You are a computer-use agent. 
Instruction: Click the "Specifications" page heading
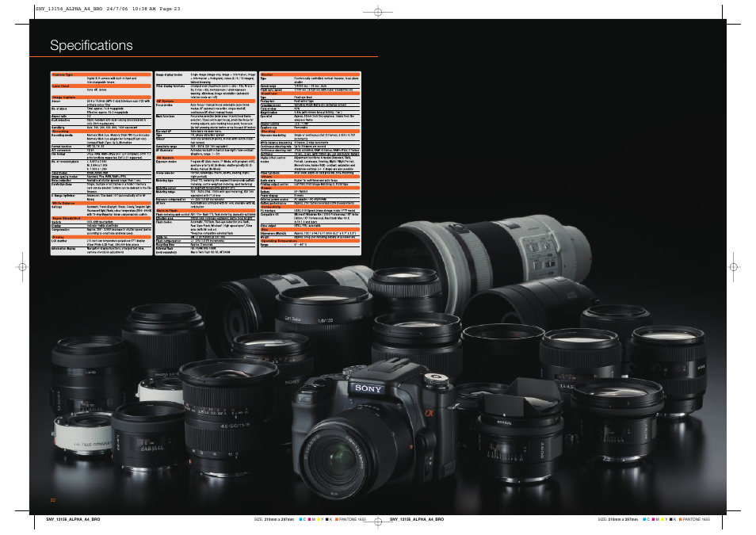[91, 45]
